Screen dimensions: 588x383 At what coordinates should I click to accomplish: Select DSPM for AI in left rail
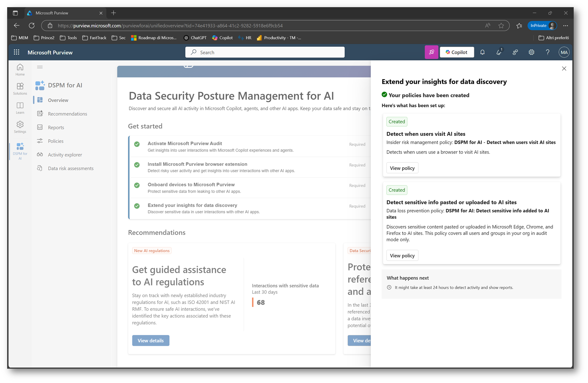pos(20,151)
